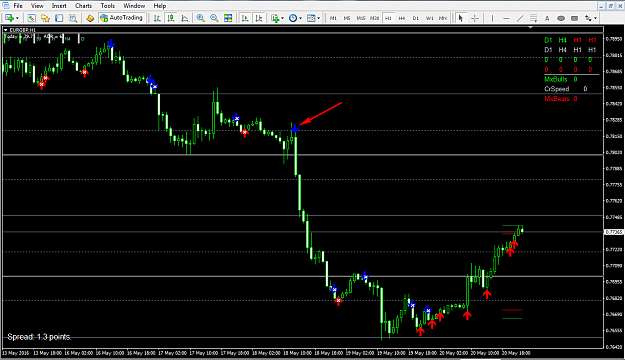Draw a vertical line tool
The height and width of the screenshot is (360, 625).
pyautogui.click(x=492, y=18)
